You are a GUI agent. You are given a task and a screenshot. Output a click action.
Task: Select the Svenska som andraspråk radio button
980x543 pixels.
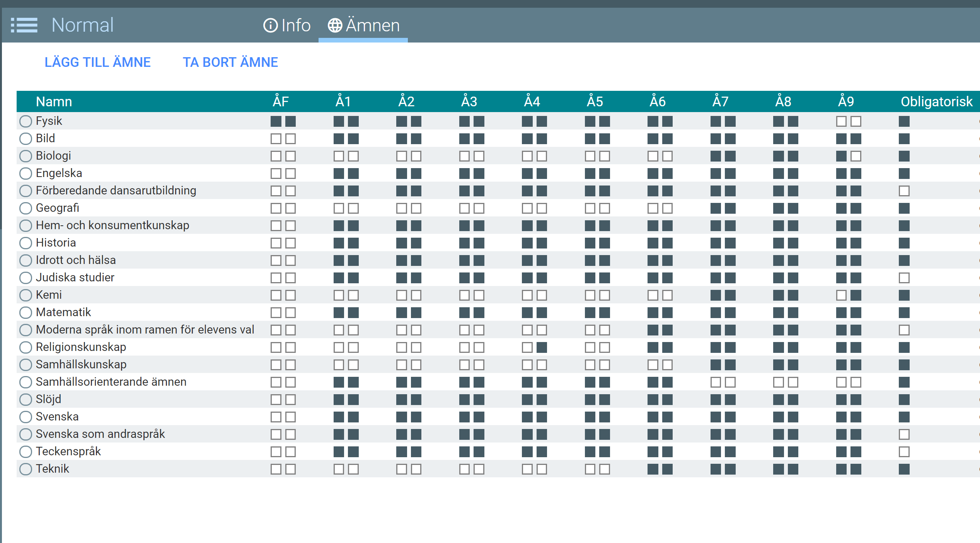pyautogui.click(x=26, y=434)
